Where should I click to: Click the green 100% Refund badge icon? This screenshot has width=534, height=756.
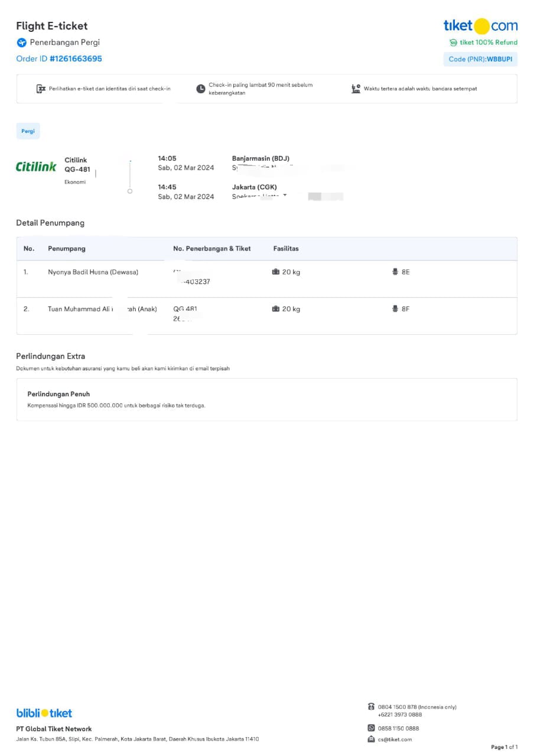pos(453,43)
